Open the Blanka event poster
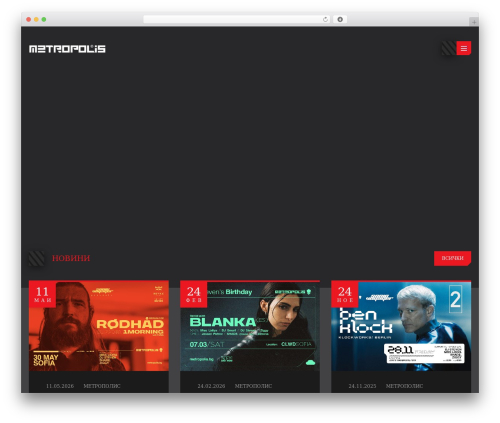The width and height of the screenshot is (500, 423). click(250, 326)
